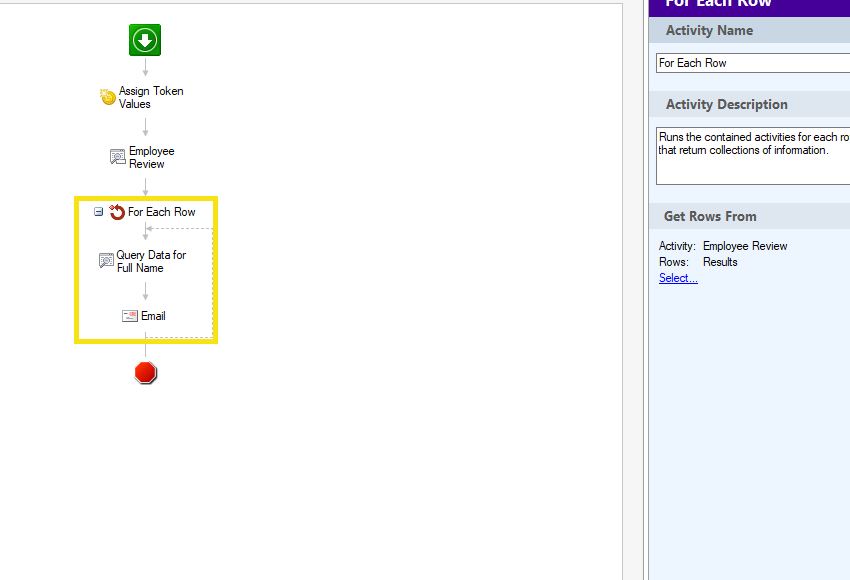850x580 pixels.
Task: Click the Activity Name section header
Action: (749, 30)
